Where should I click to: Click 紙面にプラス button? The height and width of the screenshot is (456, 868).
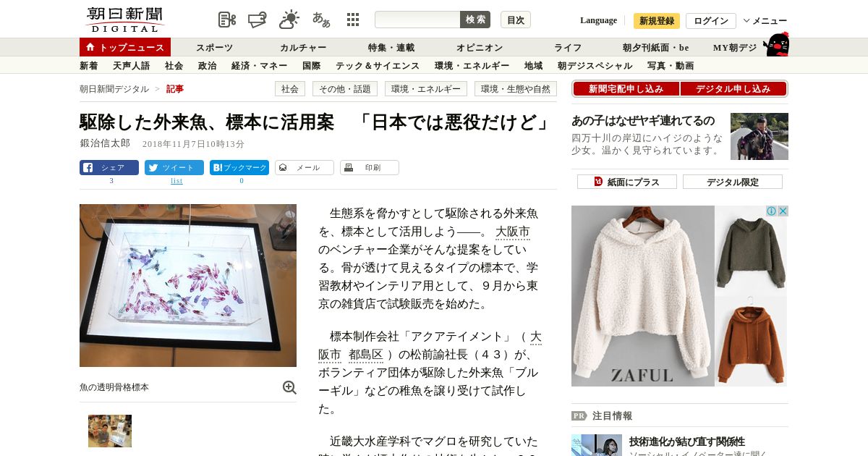click(x=627, y=182)
